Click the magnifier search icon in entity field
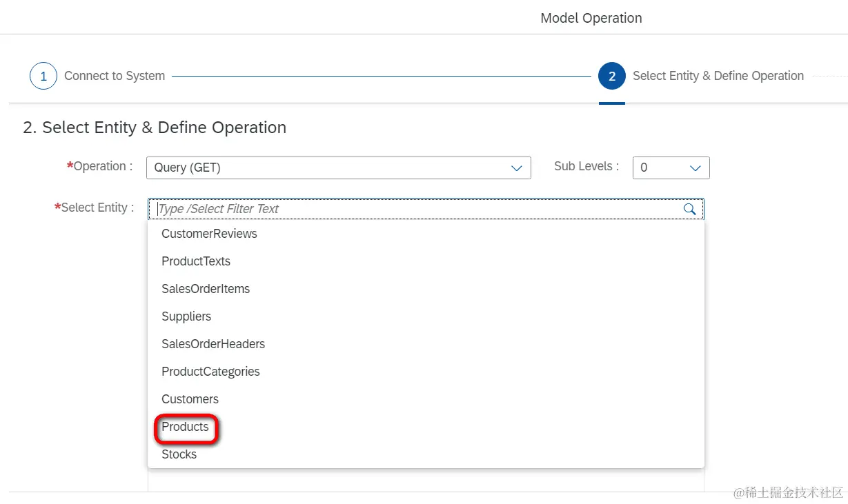 (x=689, y=209)
